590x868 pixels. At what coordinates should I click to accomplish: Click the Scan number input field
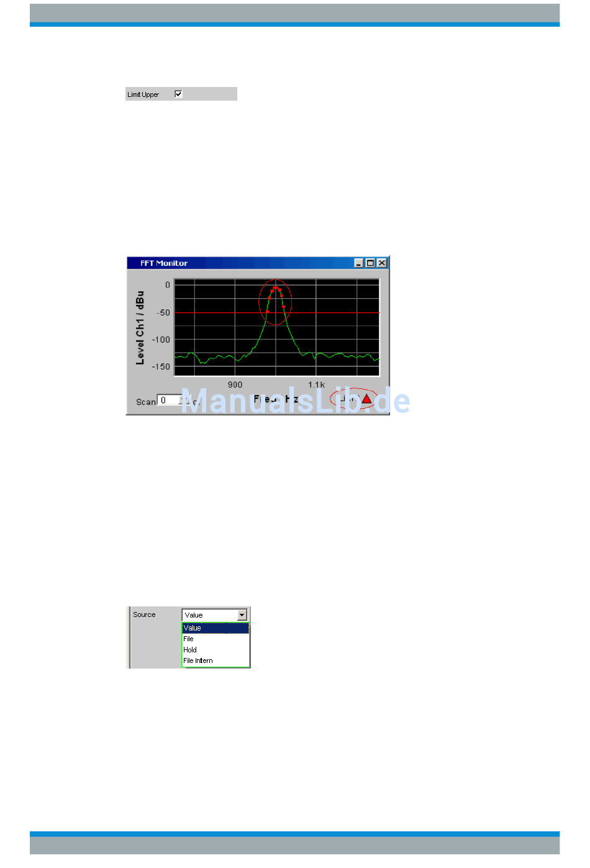click(x=170, y=401)
